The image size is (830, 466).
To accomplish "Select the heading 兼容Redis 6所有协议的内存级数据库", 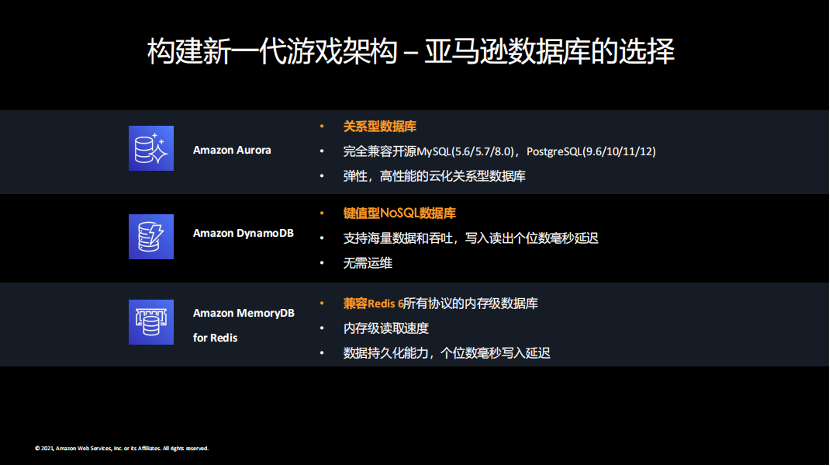I will click(440, 303).
